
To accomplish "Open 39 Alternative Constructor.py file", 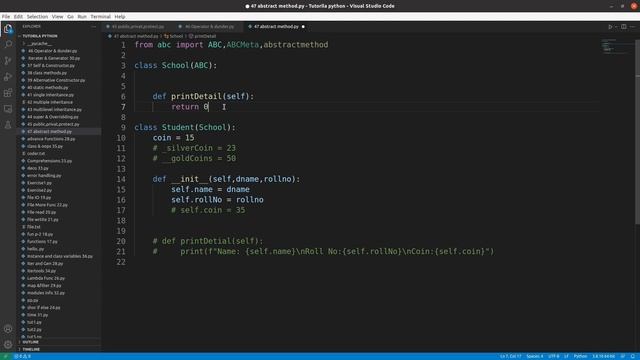I will tap(56, 80).
